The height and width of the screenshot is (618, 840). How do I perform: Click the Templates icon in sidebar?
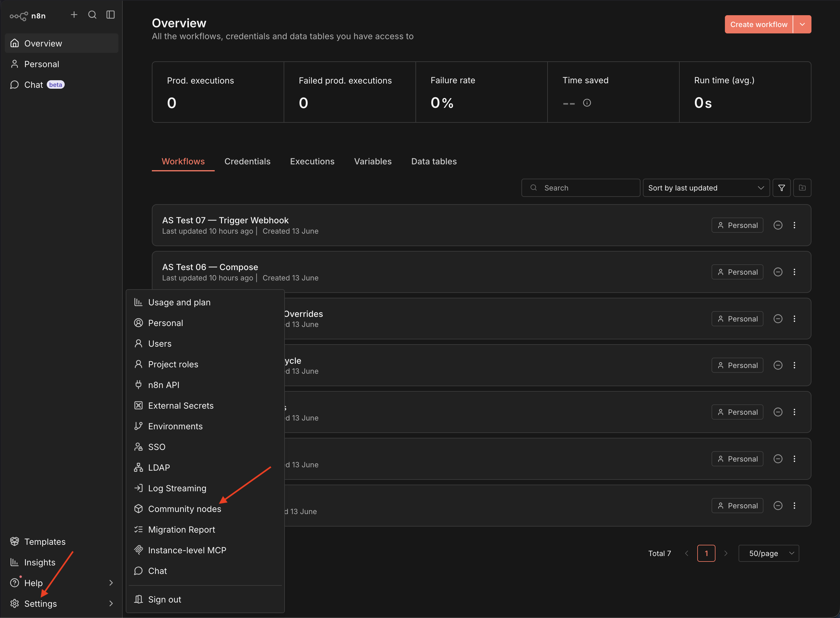[15, 541]
